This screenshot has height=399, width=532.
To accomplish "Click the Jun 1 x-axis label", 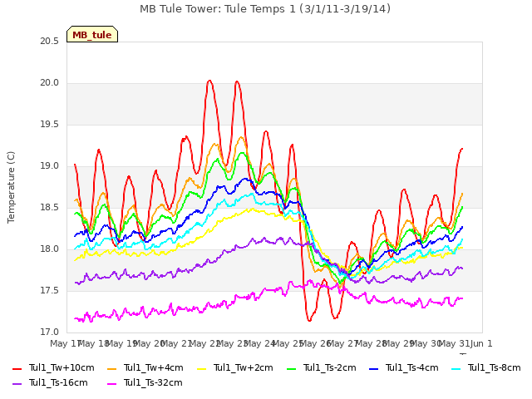I will [x=481, y=343].
